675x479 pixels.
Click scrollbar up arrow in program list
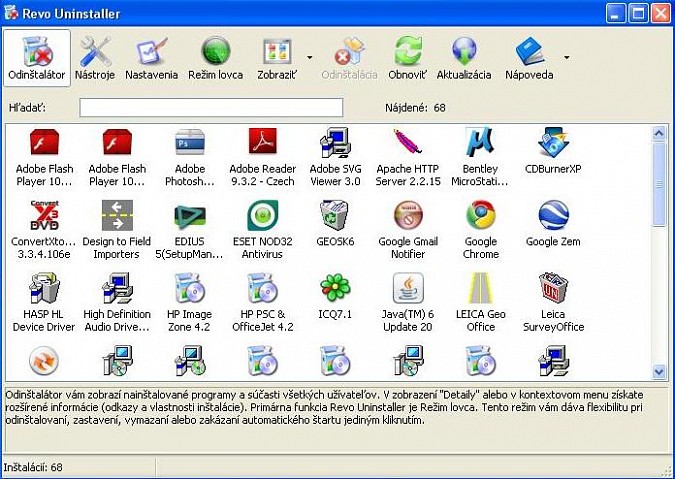[659, 133]
